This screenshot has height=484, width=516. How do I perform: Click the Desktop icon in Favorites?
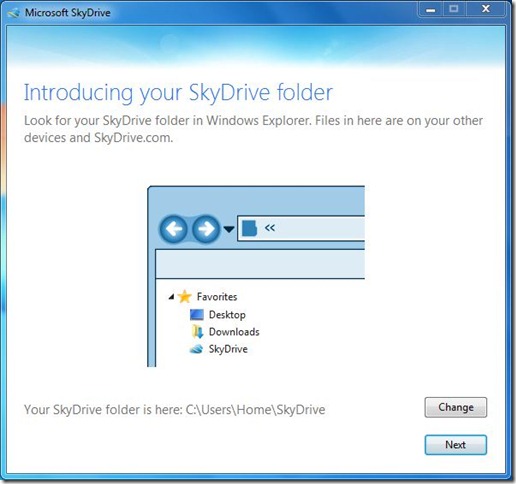[196, 314]
